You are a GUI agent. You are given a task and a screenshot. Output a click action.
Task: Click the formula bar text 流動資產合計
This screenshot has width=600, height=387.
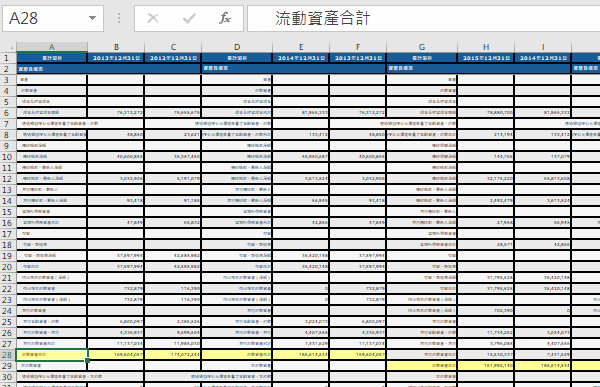[323, 18]
